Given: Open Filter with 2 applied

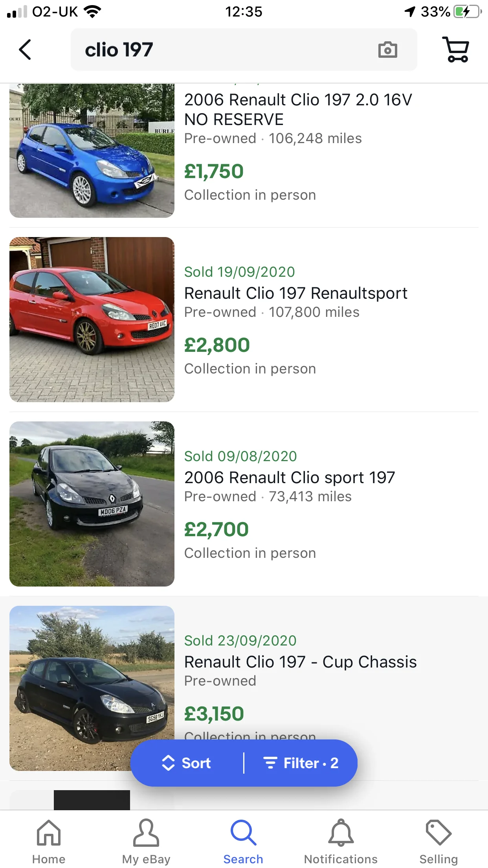Looking at the screenshot, I should tap(301, 763).
